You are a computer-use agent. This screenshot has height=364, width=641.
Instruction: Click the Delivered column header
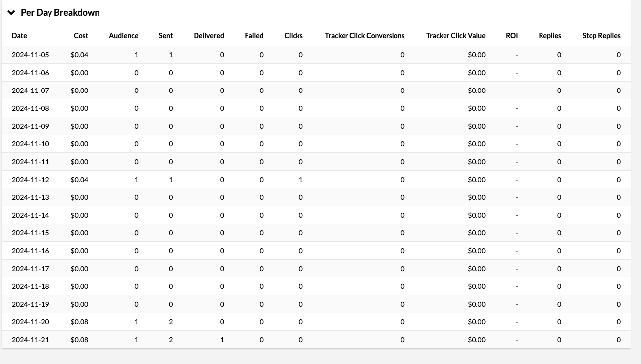pyautogui.click(x=208, y=35)
